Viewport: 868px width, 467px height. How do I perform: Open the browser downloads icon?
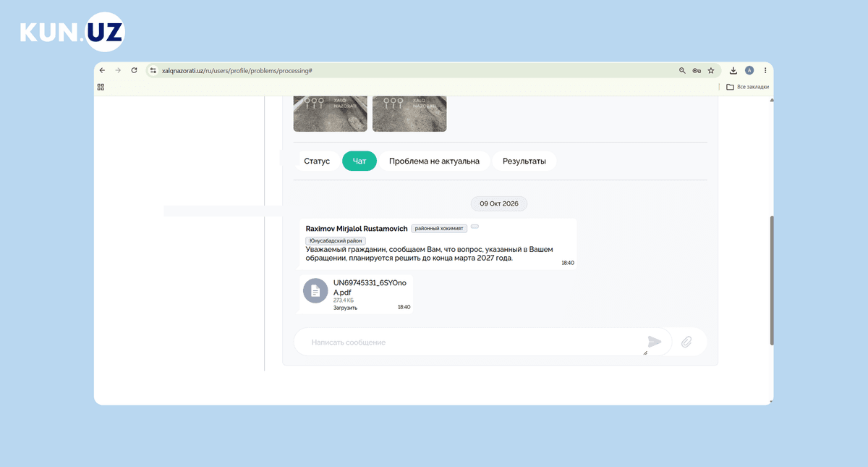coord(733,70)
